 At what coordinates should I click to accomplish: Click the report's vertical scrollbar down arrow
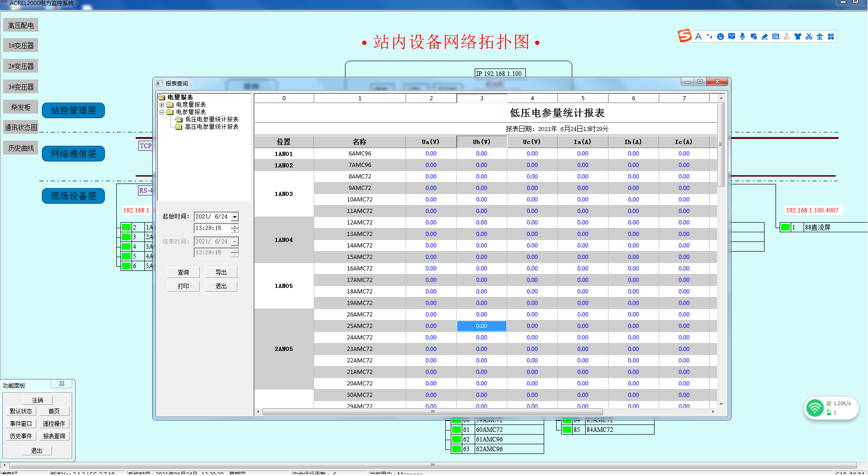(721, 404)
